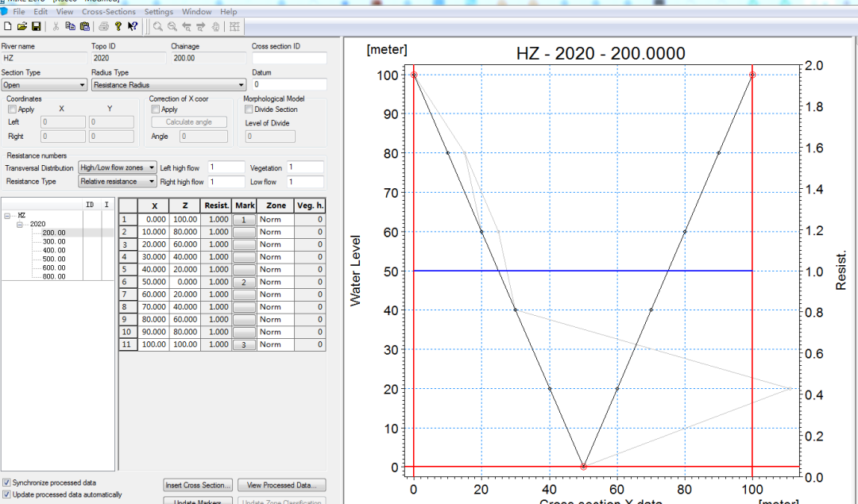Open the View menu
This screenshot has width=858, height=504.
click(x=64, y=11)
